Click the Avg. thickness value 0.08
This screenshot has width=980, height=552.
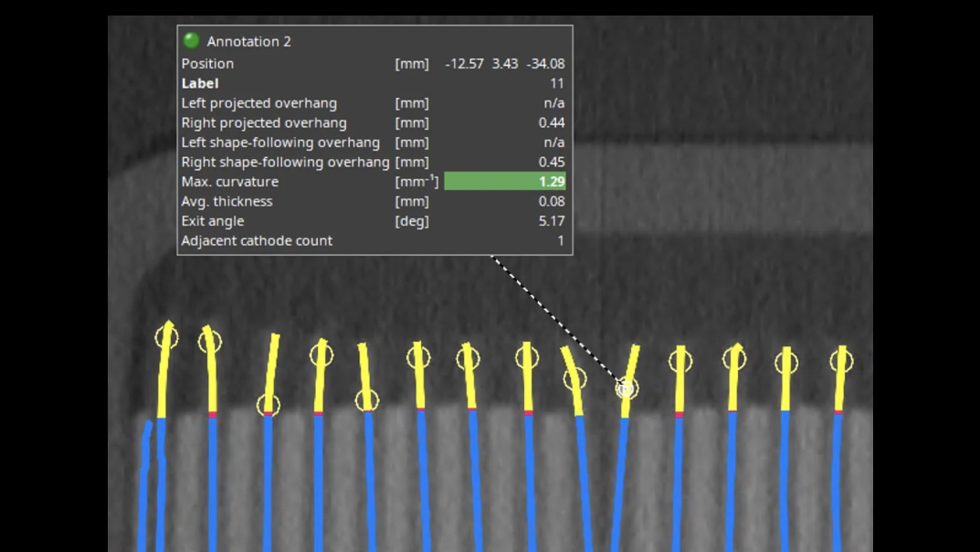(553, 201)
